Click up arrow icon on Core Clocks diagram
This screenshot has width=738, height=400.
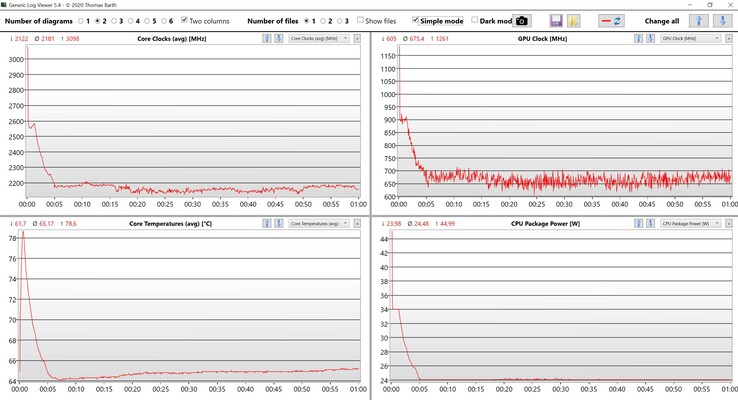[267, 38]
